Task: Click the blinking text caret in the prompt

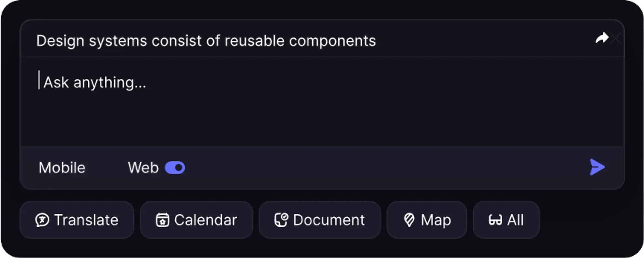Action: [39, 80]
